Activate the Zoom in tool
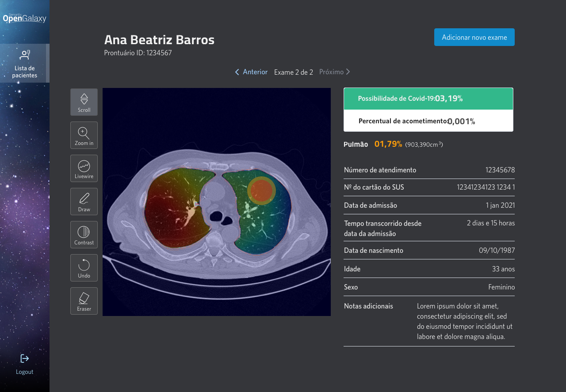 pyautogui.click(x=84, y=135)
